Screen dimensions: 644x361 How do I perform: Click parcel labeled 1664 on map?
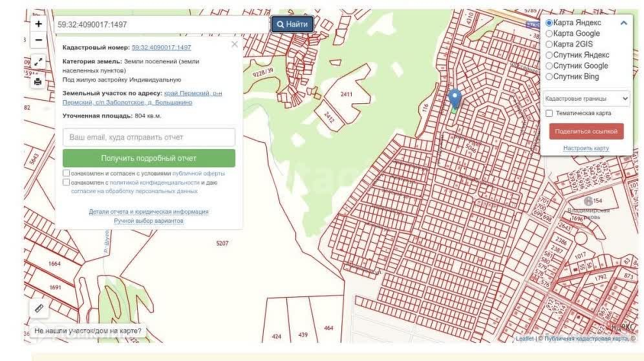coord(54,263)
